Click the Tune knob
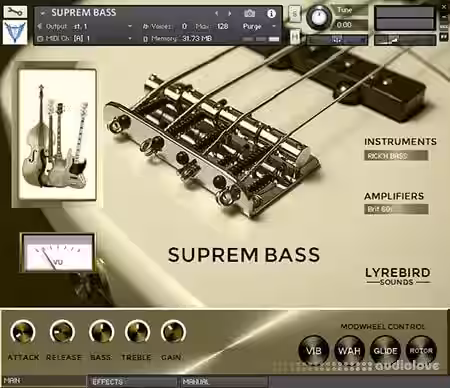Image resolution: width=450 pixels, height=388 pixels. click(318, 17)
